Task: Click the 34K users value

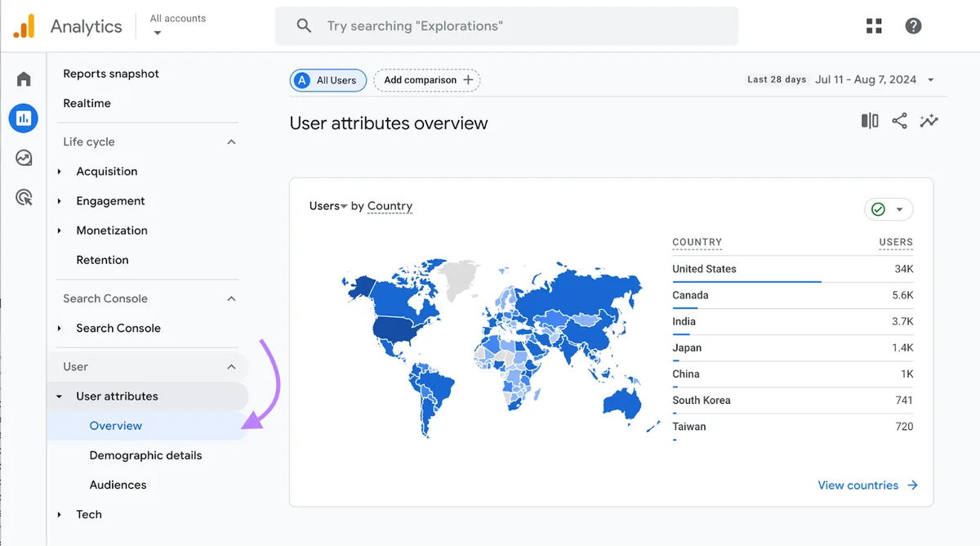Action: coord(904,269)
